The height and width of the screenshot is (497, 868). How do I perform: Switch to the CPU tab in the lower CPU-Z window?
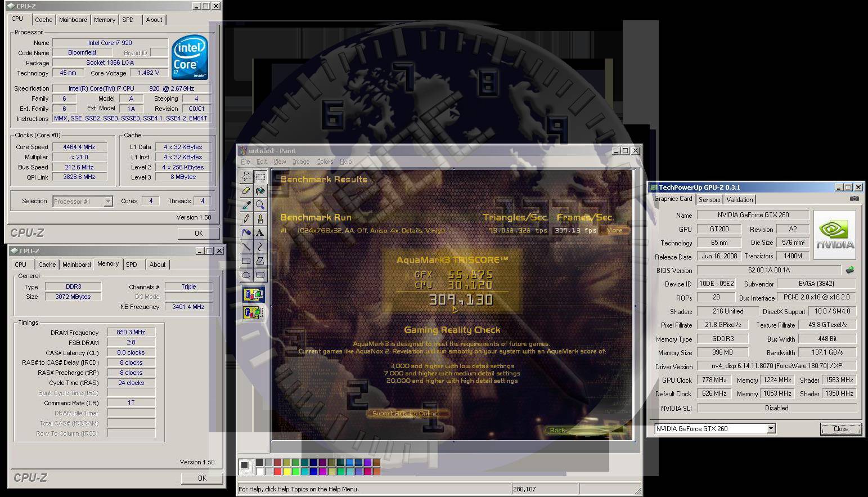pos(21,265)
